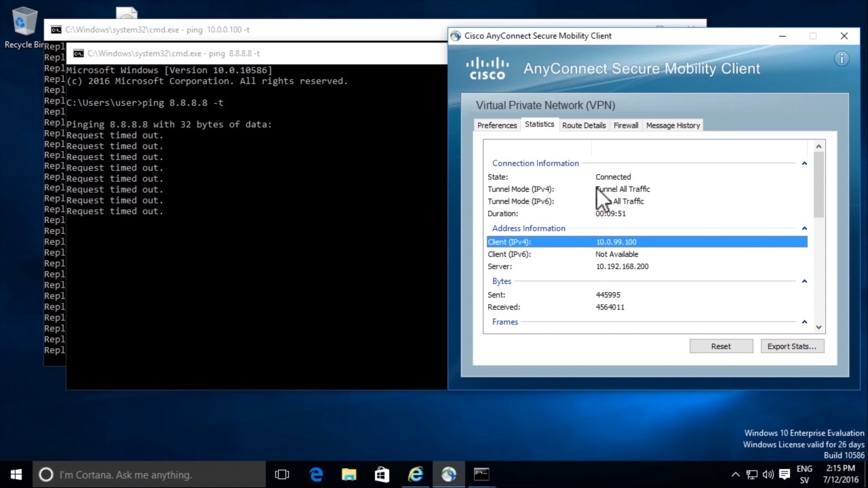Image resolution: width=868 pixels, height=488 pixels.
Task: Click the State value Connected
Action: tap(613, 177)
